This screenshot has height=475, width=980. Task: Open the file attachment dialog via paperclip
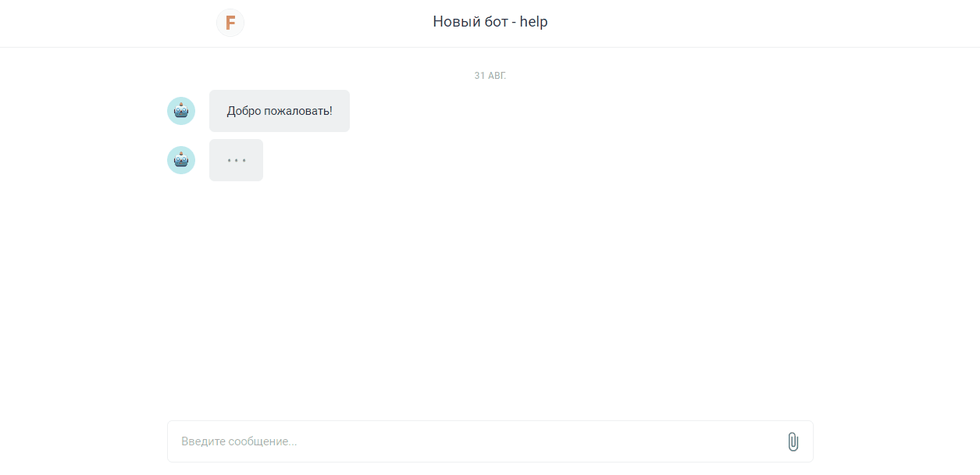pyautogui.click(x=793, y=441)
